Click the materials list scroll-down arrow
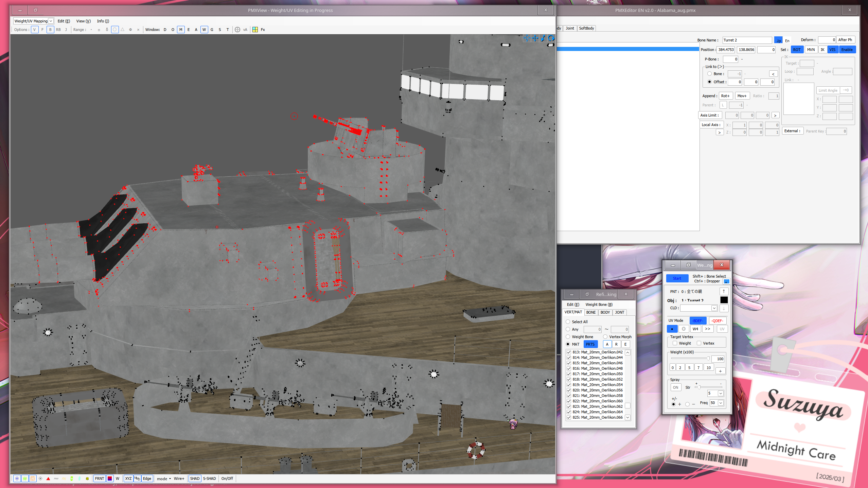Viewport: 868px width, 488px height. [628, 417]
